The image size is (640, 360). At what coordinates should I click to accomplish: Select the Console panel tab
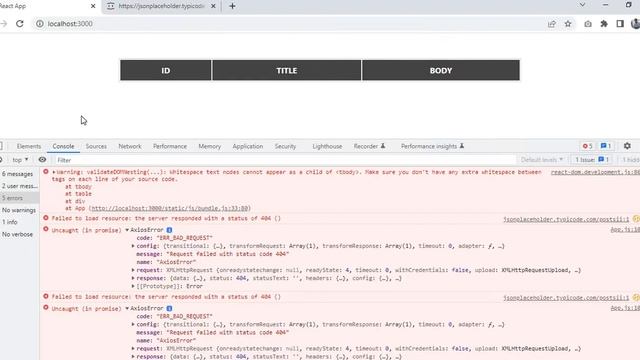coord(63,146)
